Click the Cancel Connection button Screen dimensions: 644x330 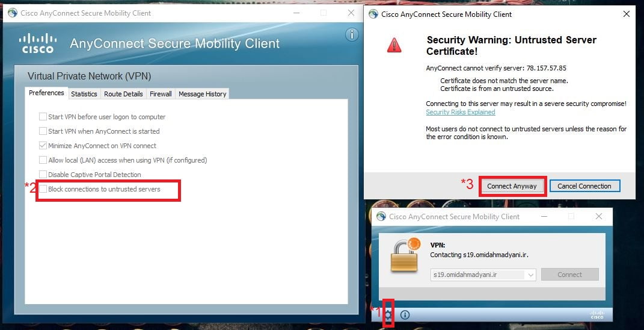coord(584,186)
